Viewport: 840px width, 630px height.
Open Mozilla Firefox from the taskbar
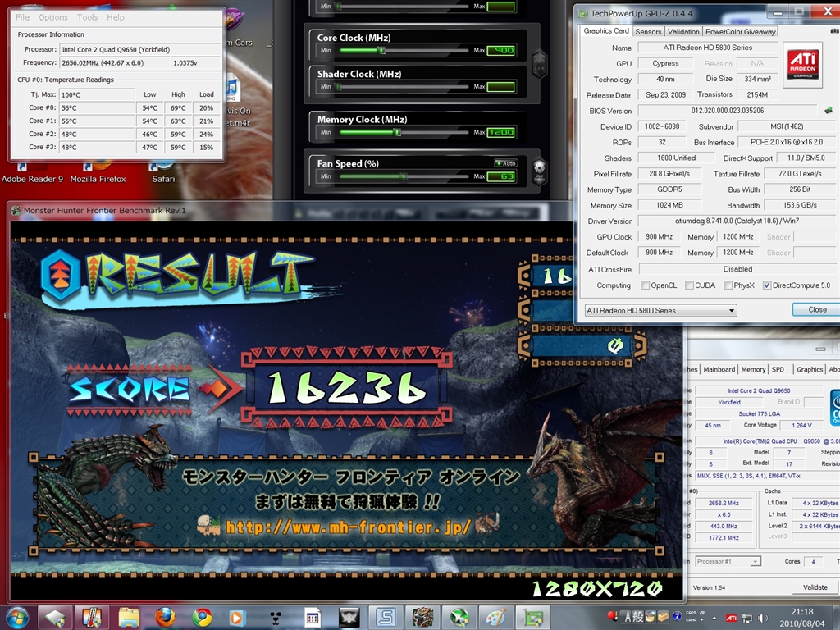[165, 617]
